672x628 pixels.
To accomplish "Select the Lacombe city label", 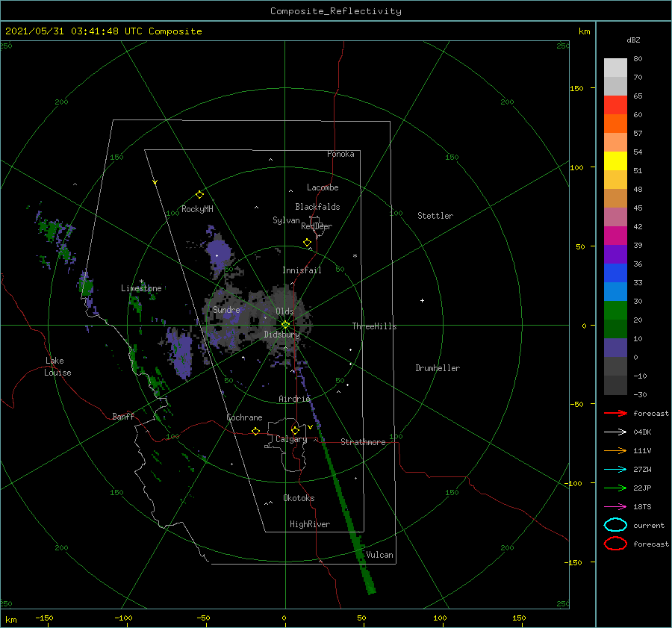I will click(x=323, y=187).
